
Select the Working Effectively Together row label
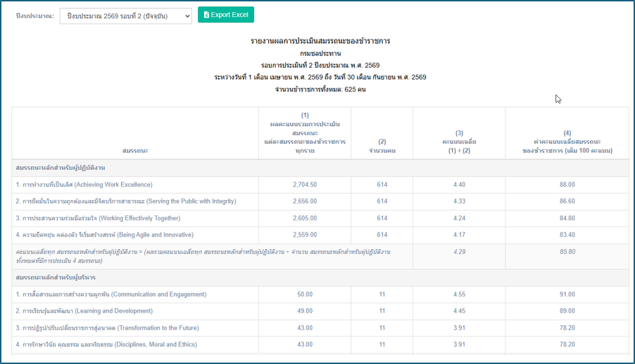click(98, 218)
